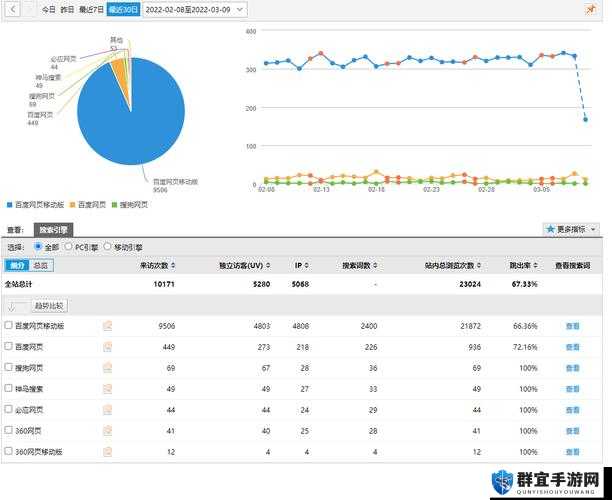Open the date range dropdown 2022-02-08至2022-03-09
The height and width of the screenshot is (500, 612).
(195, 9)
